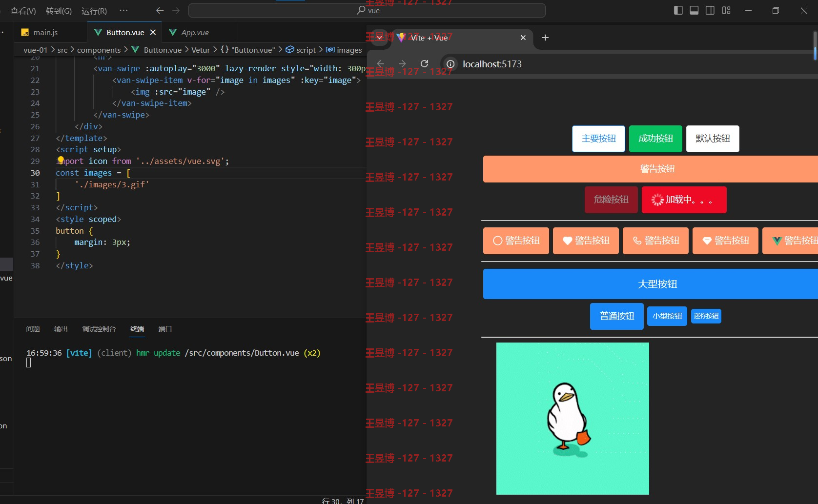This screenshot has height=504, width=818.
Task: Click the 迷你按钮 mini button
Action: [x=706, y=316]
